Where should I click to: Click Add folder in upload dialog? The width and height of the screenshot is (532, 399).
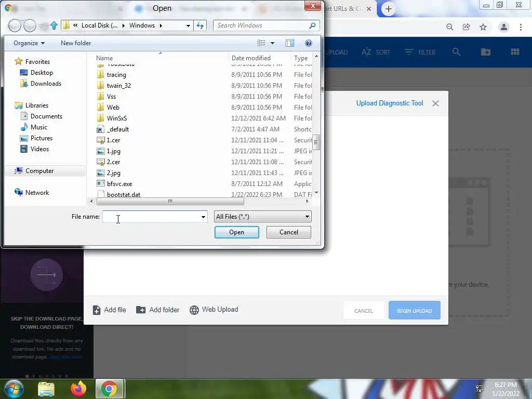point(158,310)
